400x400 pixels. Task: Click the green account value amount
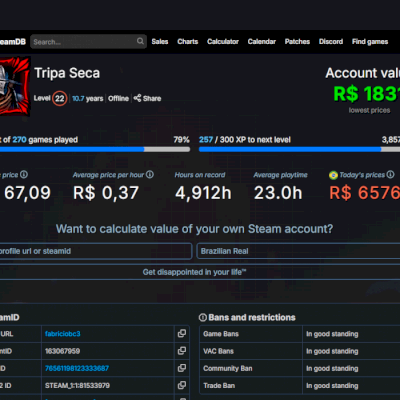coord(366,94)
